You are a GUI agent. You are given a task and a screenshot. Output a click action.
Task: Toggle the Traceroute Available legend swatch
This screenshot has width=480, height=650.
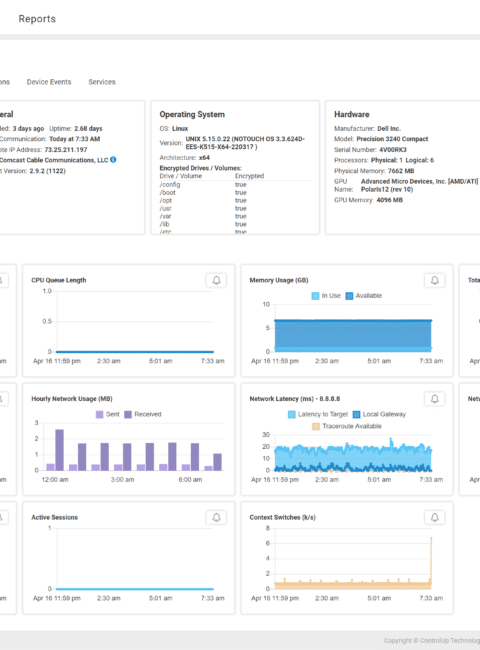[316, 426]
